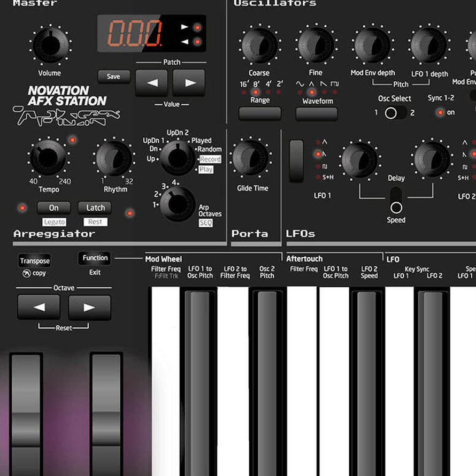Turn the Master Volume knob

50,44
